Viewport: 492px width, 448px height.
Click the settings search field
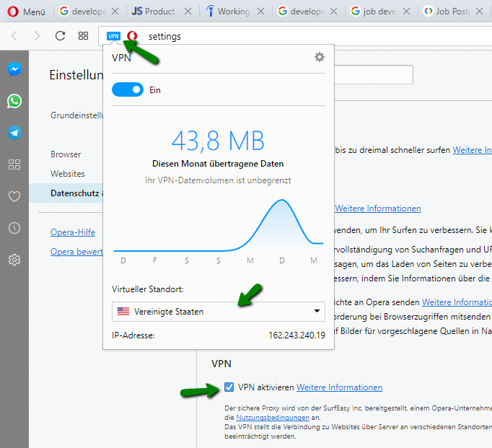(x=374, y=75)
